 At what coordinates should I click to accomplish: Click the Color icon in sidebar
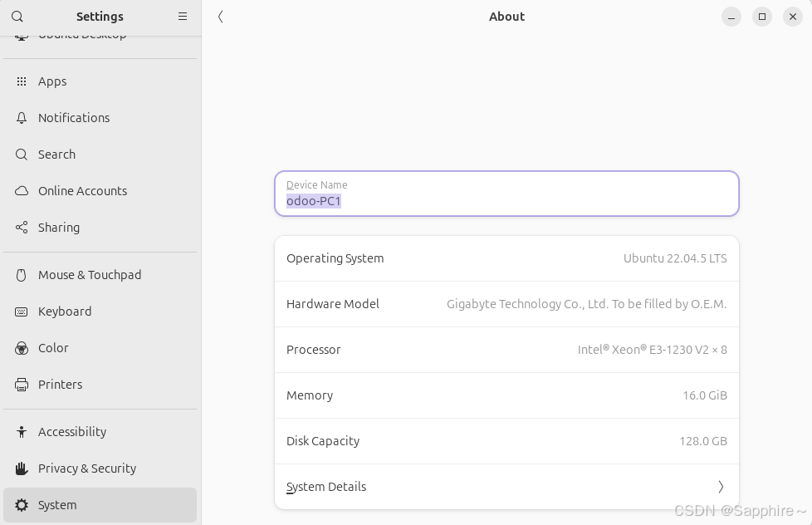22,348
